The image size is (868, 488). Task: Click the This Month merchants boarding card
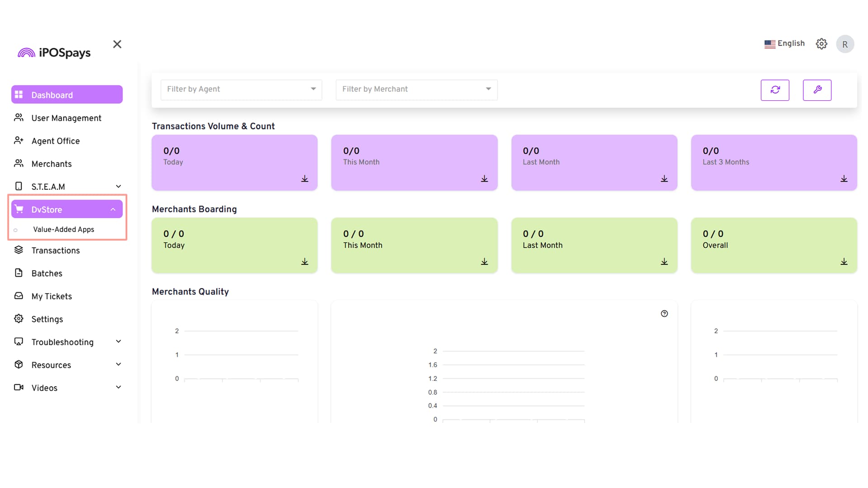pyautogui.click(x=415, y=245)
